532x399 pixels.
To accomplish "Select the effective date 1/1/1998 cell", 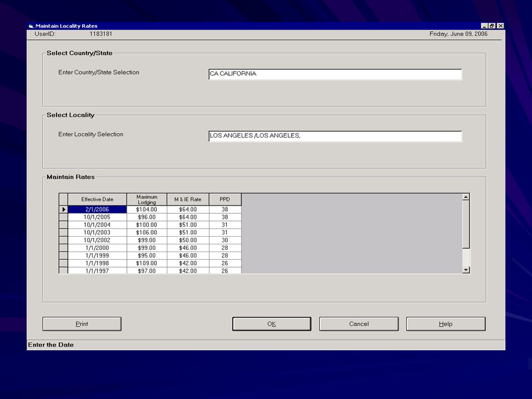I will (x=98, y=263).
